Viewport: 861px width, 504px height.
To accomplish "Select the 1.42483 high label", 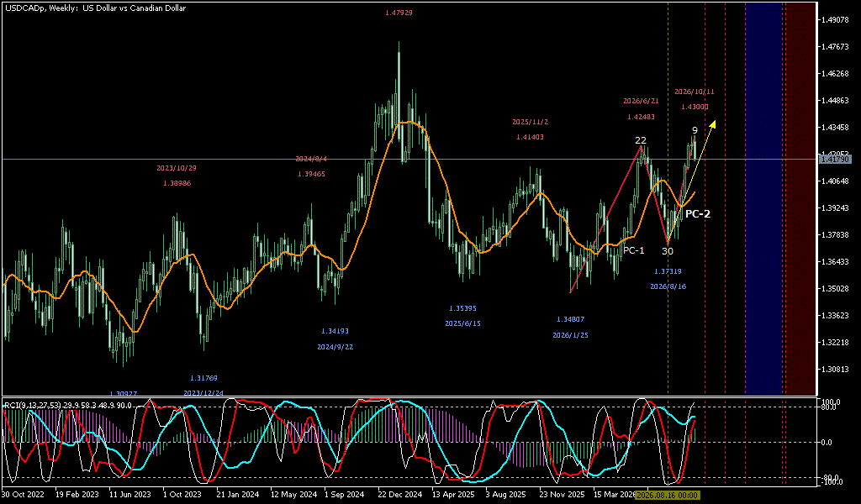I will point(642,116).
